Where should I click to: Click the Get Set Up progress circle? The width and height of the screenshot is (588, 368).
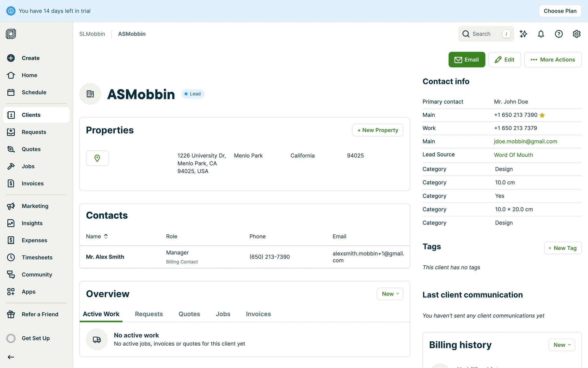11,338
